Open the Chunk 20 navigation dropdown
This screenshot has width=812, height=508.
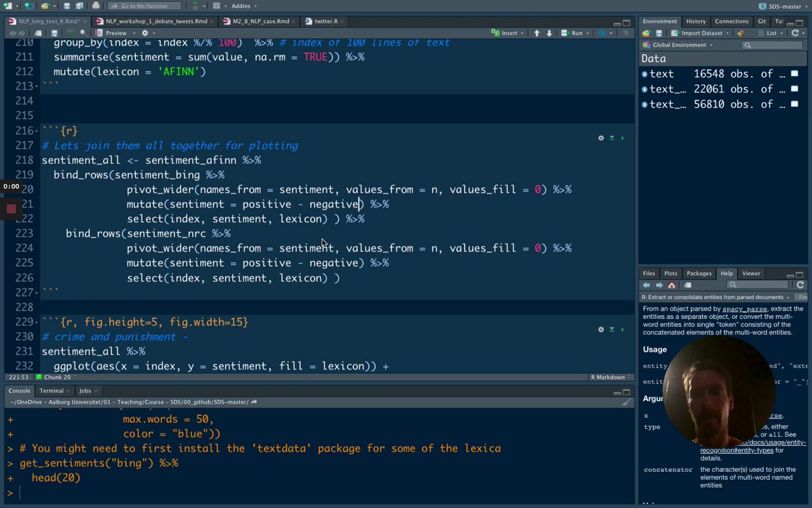coord(57,377)
